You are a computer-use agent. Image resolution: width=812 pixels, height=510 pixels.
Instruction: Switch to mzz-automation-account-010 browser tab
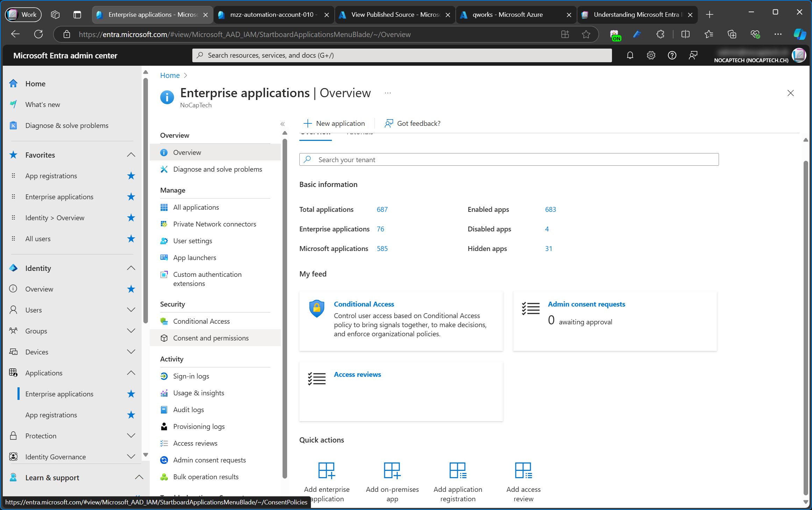tap(273, 15)
